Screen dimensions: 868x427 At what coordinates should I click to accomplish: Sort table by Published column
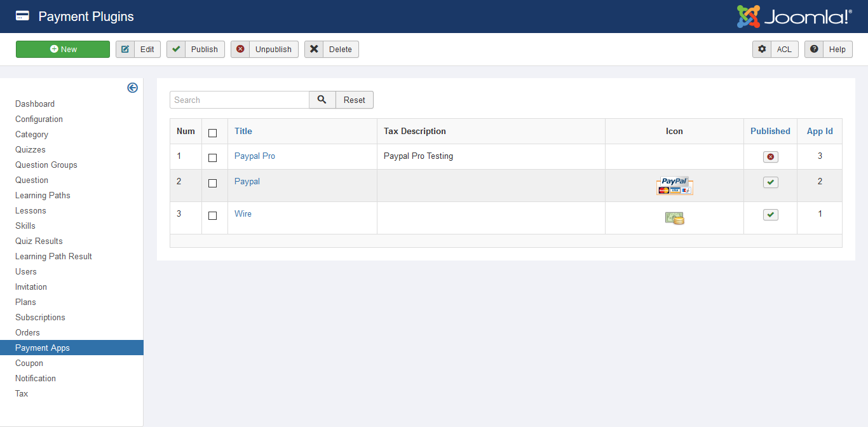pyautogui.click(x=770, y=131)
